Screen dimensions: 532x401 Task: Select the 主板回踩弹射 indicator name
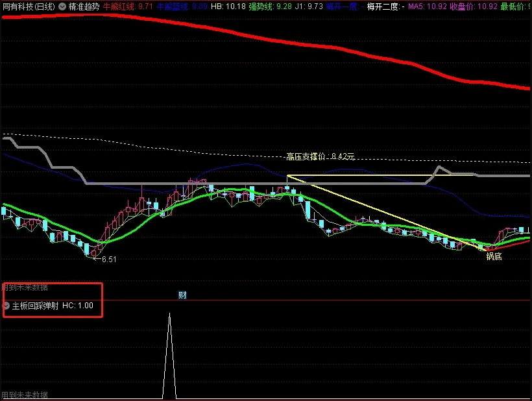pyautogui.click(x=36, y=306)
